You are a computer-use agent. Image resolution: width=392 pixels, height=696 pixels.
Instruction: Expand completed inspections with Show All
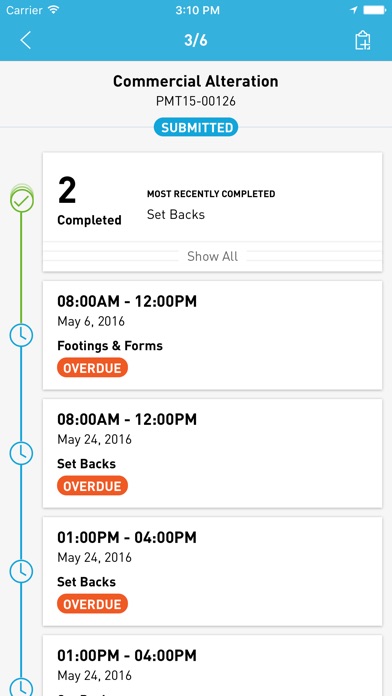[x=212, y=256]
